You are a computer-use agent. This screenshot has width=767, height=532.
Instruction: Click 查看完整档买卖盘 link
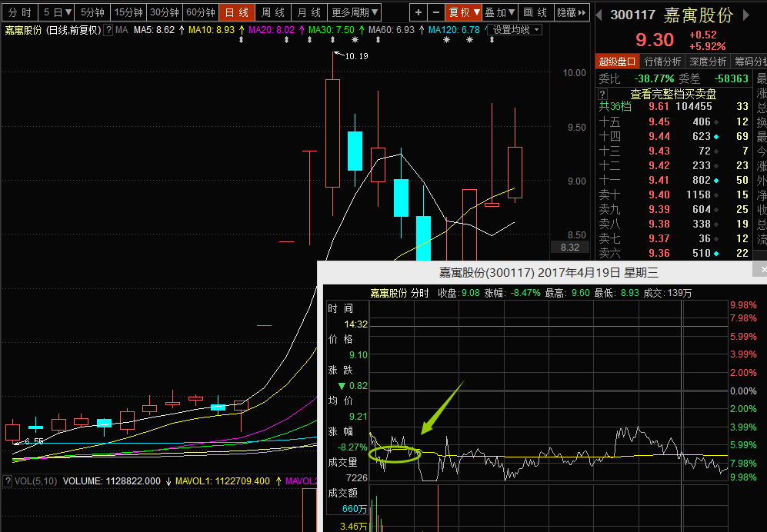673,94
